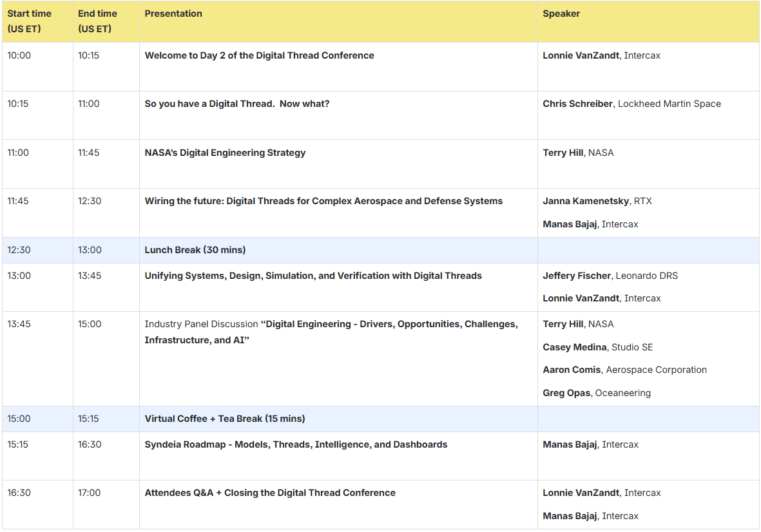Click 'Wiring the future: Digital Threads' presentation title

point(323,201)
